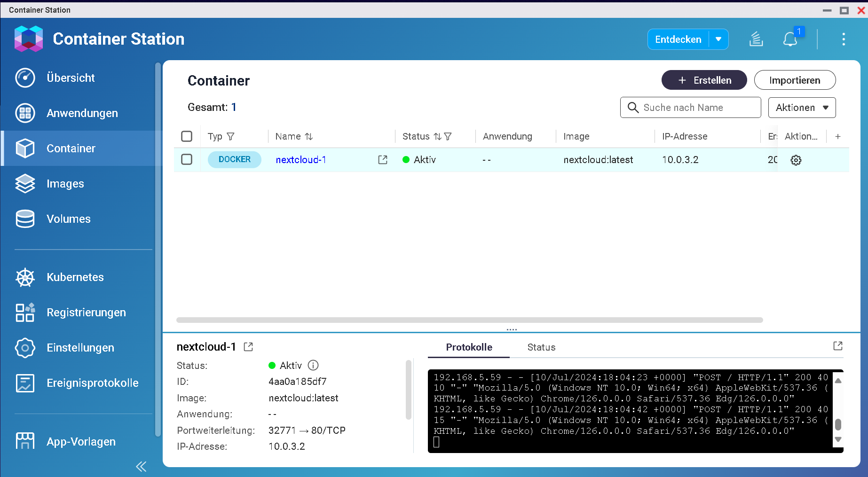This screenshot has height=477, width=868.
Task: Open Anwendungen in the sidebar
Action: coord(82,113)
